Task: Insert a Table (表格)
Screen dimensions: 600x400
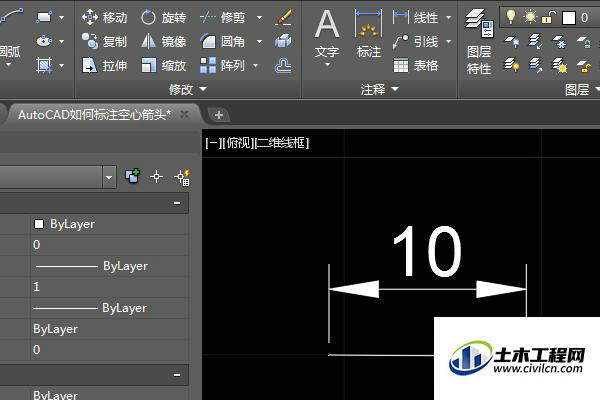Action: point(416,65)
